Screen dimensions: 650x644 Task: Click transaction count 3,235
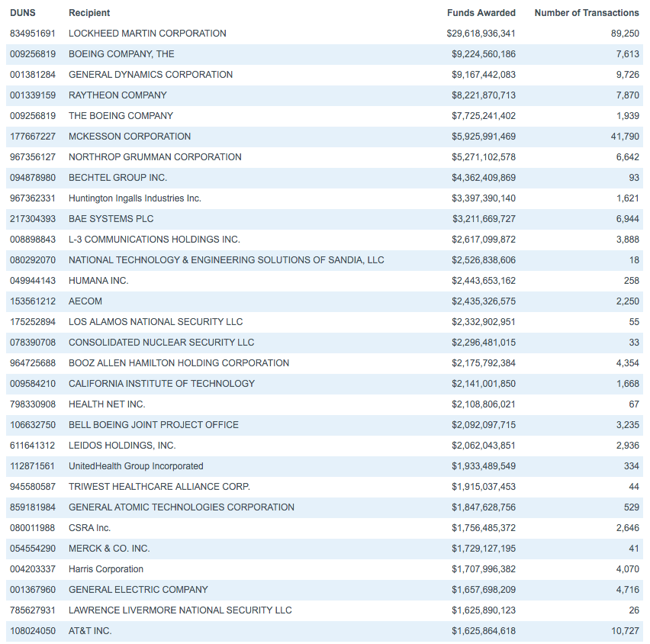[x=627, y=425]
